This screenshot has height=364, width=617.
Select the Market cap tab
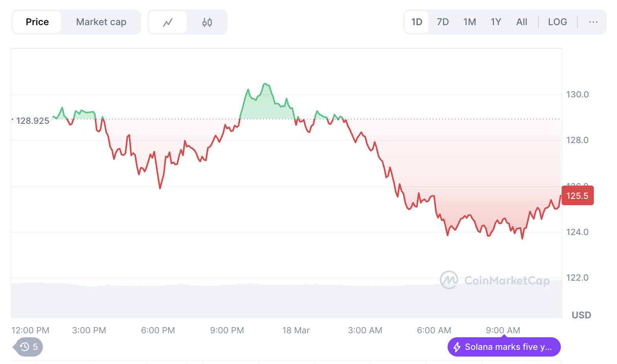(101, 22)
